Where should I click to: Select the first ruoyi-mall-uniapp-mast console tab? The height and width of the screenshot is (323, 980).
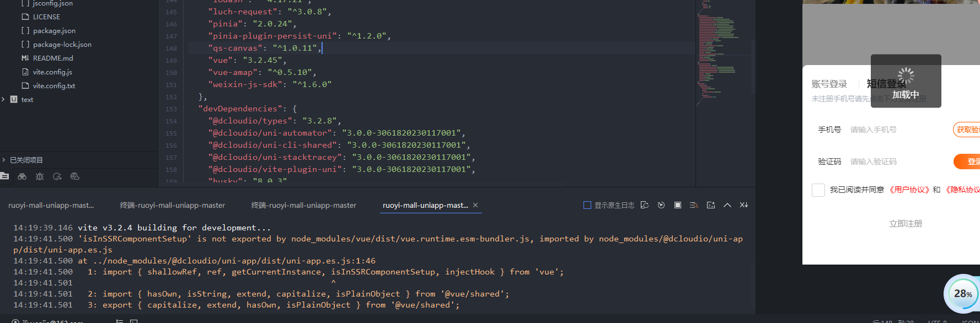pyautogui.click(x=51, y=205)
